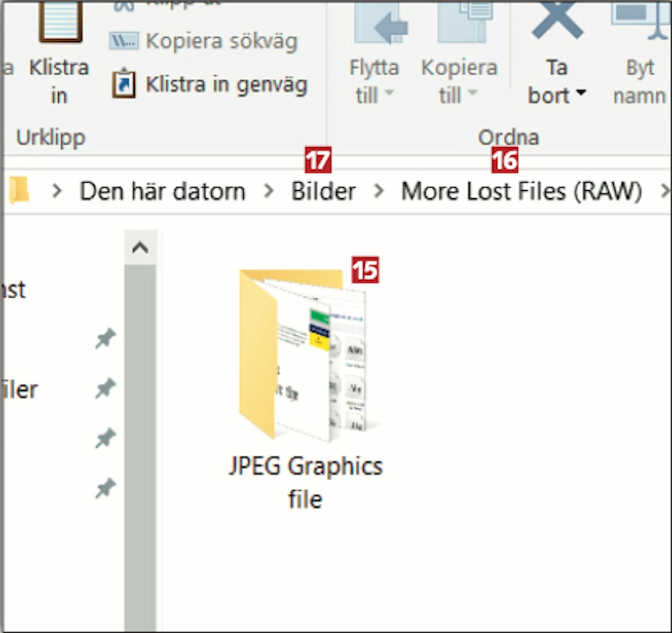Open the Ta bort dropdown arrow
Screen dimensions: 672x633
tap(581, 93)
